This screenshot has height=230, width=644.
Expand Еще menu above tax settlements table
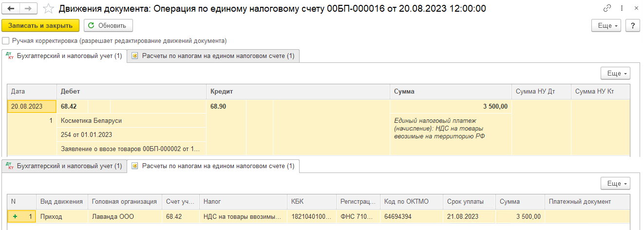(616, 184)
